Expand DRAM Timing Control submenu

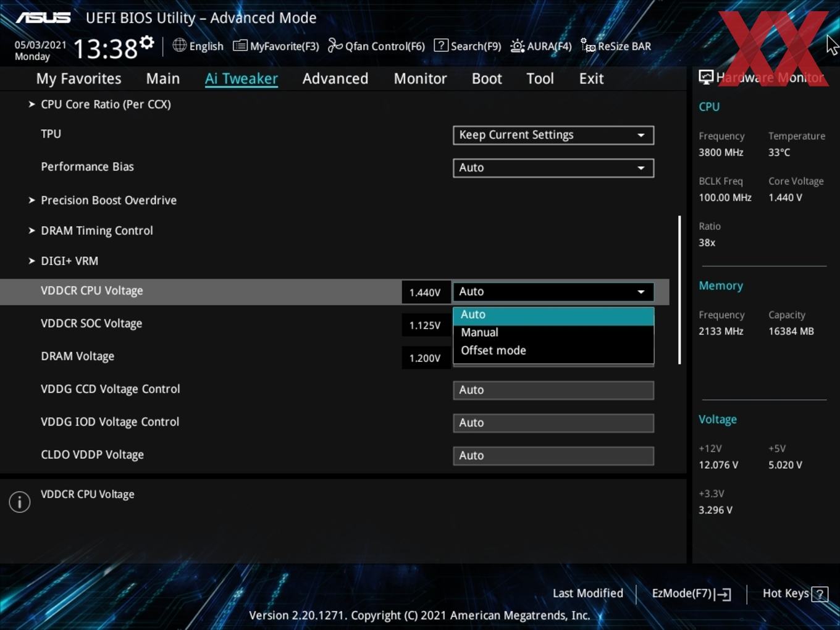(96, 230)
